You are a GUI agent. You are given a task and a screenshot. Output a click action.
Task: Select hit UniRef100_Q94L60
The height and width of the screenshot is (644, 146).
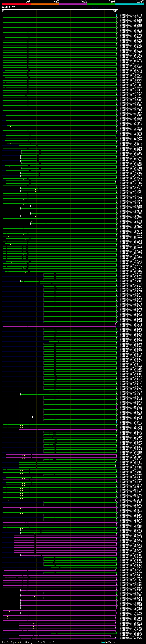point(131,357)
